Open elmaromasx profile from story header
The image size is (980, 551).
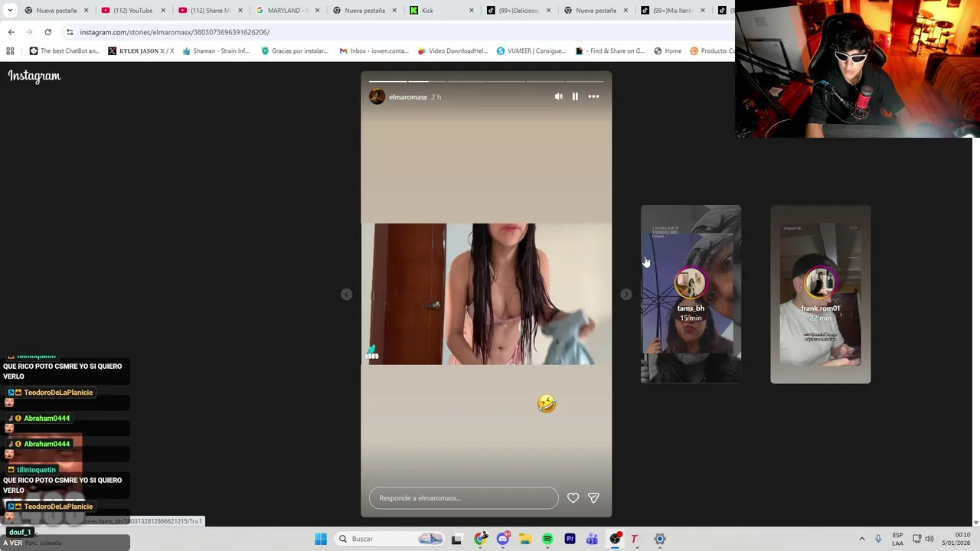point(408,97)
